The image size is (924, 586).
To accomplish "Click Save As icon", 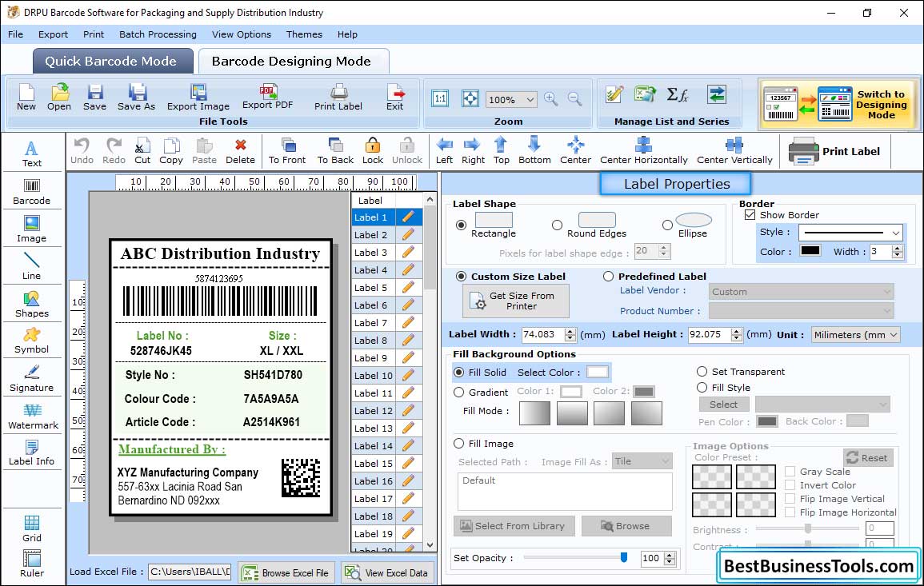I will 137,98.
